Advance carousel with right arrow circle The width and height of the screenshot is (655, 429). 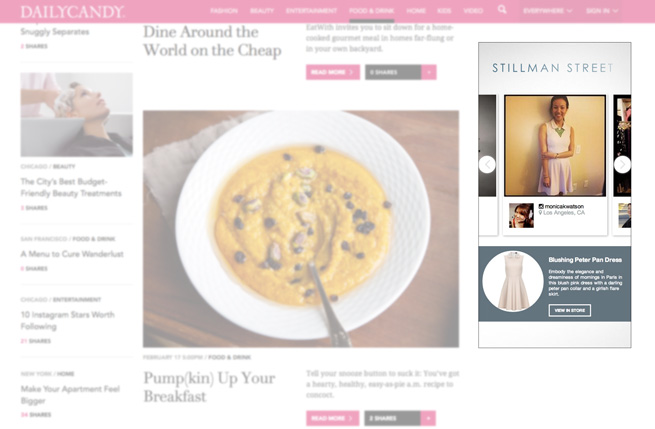tap(622, 165)
